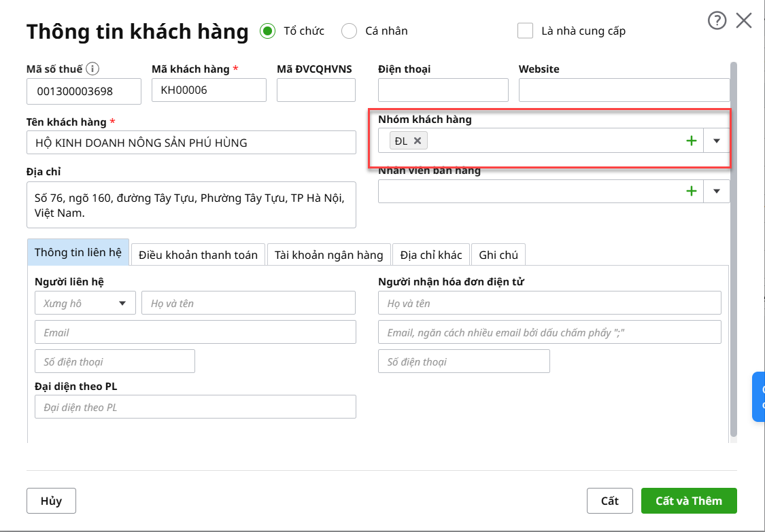Expand the Nhân viên bán hàng dropdown arrow
The image size is (765, 532).
(x=716, y=191)
